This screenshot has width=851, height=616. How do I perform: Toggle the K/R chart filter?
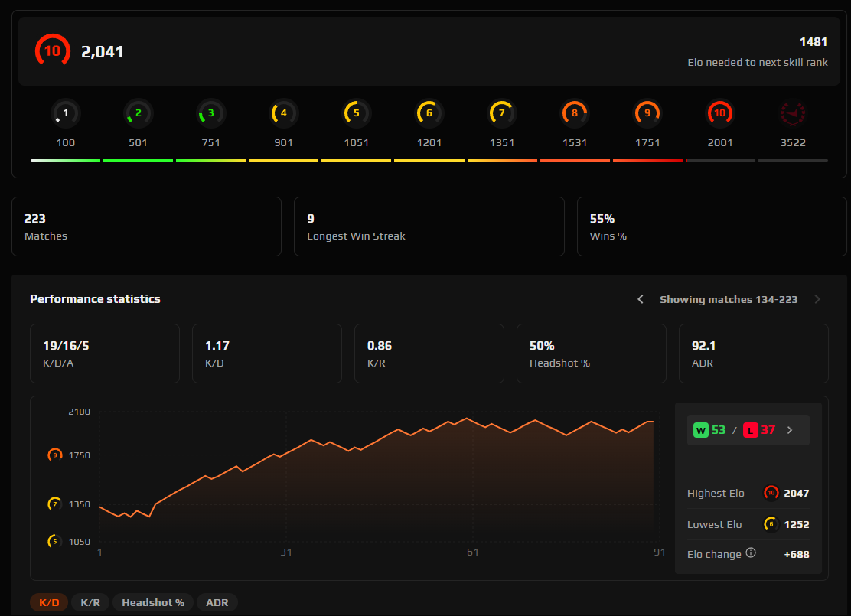pyautogui.click(x=90, y=602)
